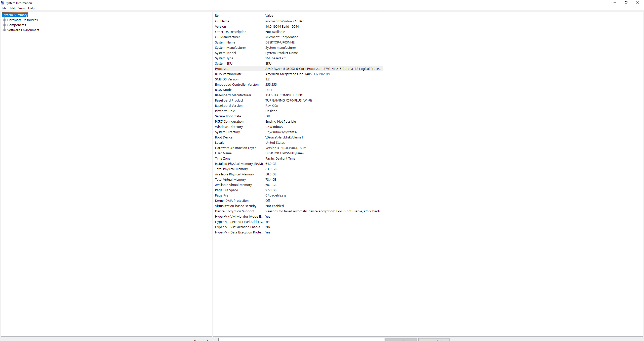Expand the Hardware Resources tree
This screenshot has width=644, height=341.
coord(4,20)
